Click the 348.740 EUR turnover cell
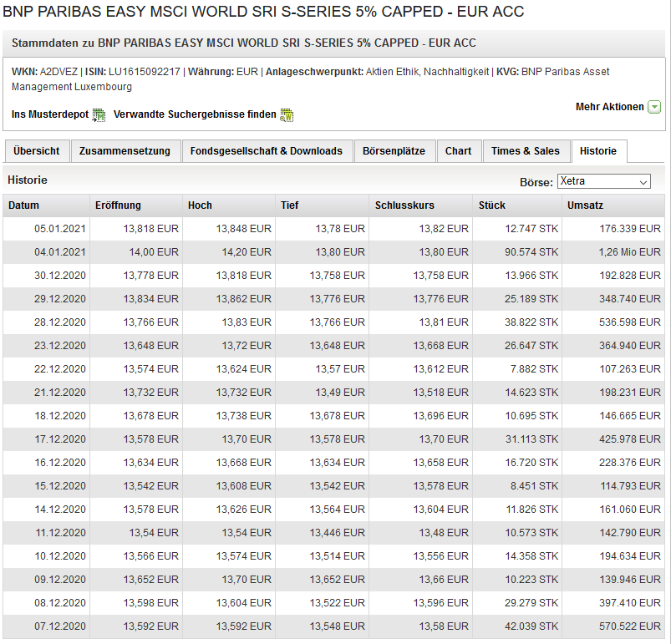This screenshot has height=644, width=671. point(630,299)
